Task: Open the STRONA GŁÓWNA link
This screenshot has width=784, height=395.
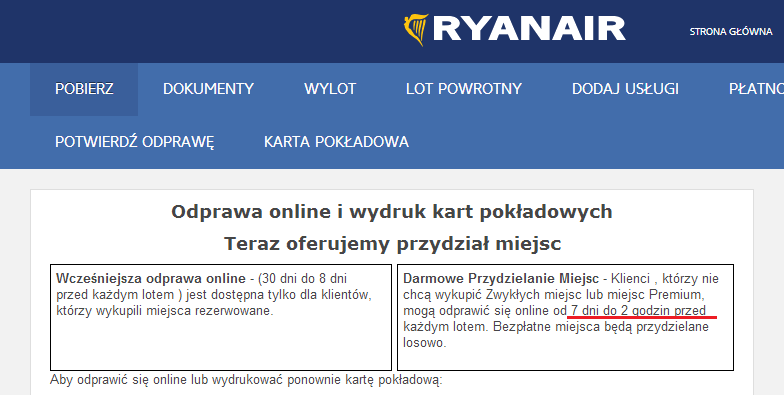Action: 731,32
